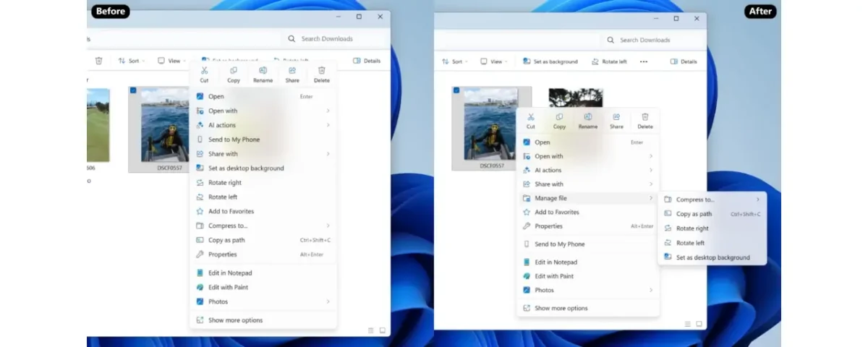The width and height of the screenshot is (868, 347).
Task: Click Copy icon in the After context menu
Action: (559, 116)
